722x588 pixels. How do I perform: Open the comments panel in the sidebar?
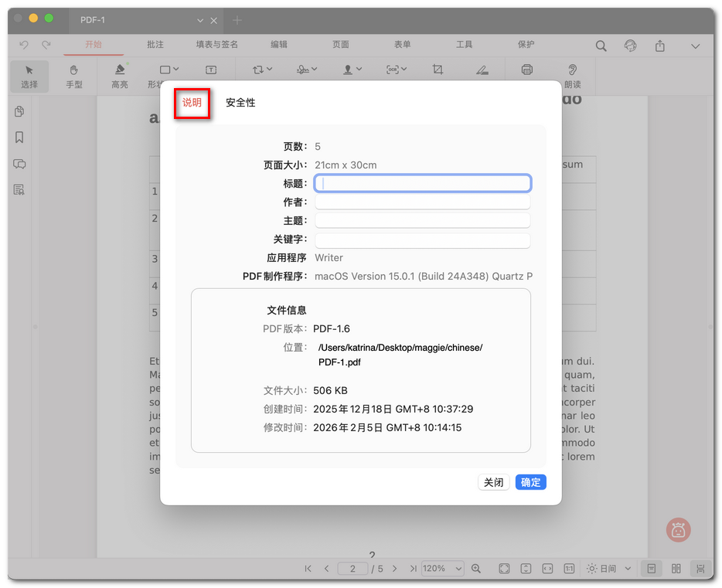coord(18,164)
